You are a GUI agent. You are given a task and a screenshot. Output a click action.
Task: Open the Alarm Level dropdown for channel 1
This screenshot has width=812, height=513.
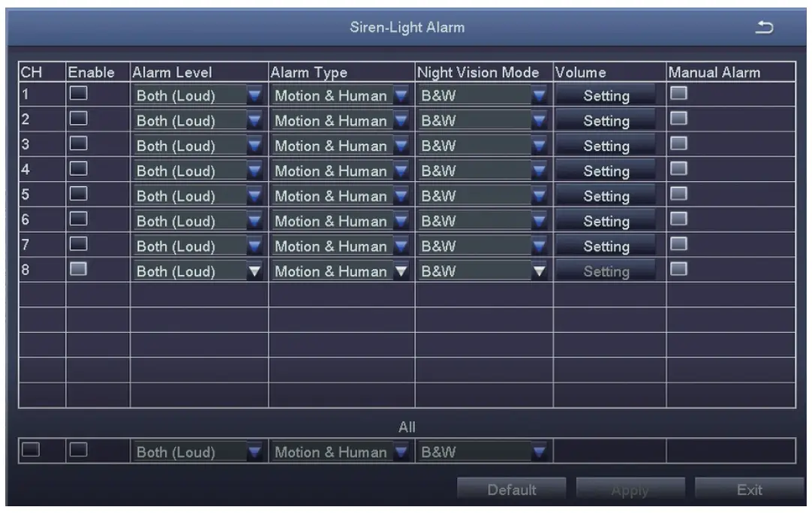coord(254,95)
